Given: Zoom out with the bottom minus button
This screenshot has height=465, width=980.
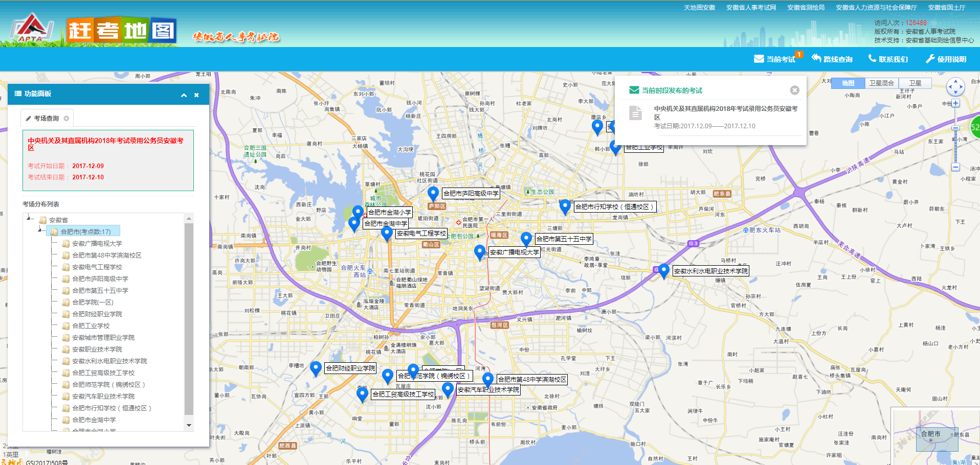Looking at the screenshot, I should [955, 167].
